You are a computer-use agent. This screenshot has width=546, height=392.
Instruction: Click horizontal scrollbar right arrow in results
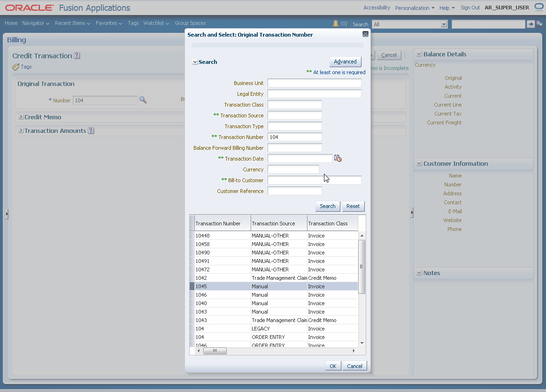click(x=354, y=351)
